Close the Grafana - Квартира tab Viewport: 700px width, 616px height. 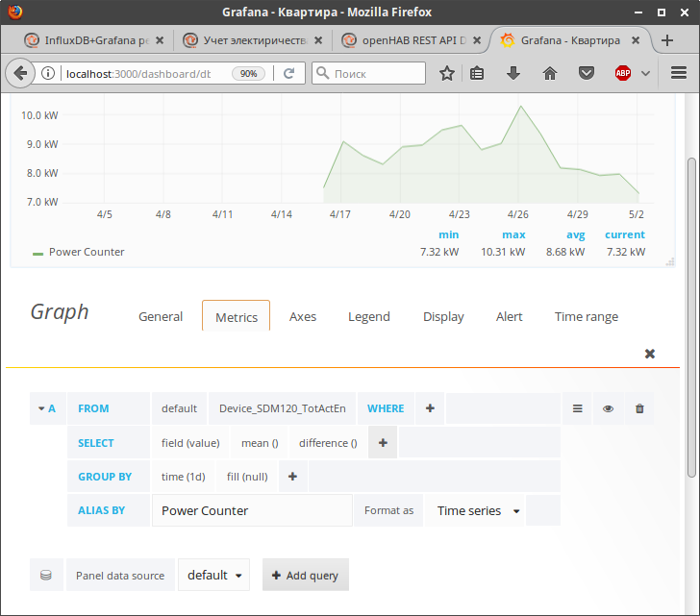click(x=636, y=40)
